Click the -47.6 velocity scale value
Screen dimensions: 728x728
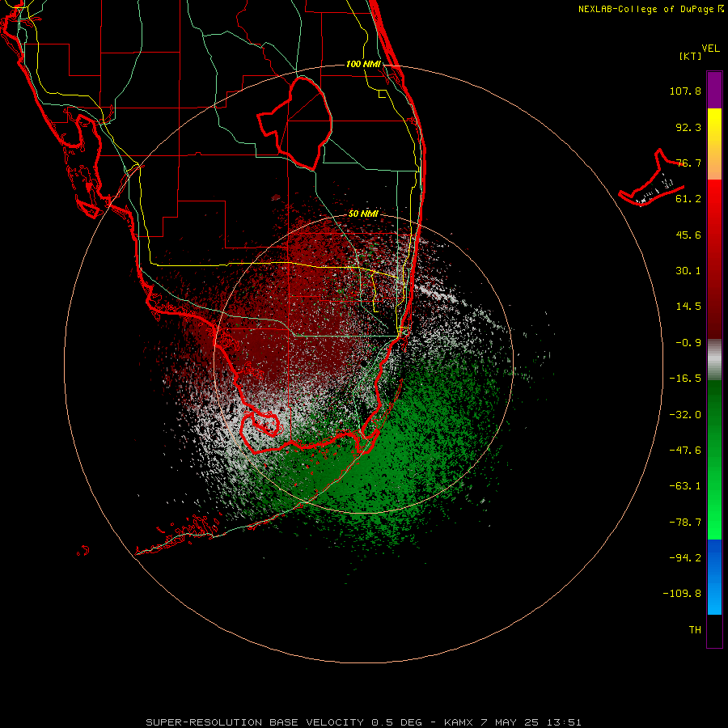click(685, 451)
